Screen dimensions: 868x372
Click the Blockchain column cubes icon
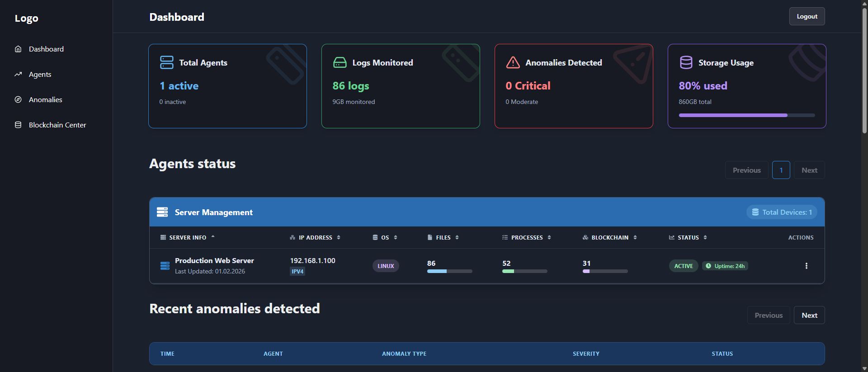(x=585, y=237)
